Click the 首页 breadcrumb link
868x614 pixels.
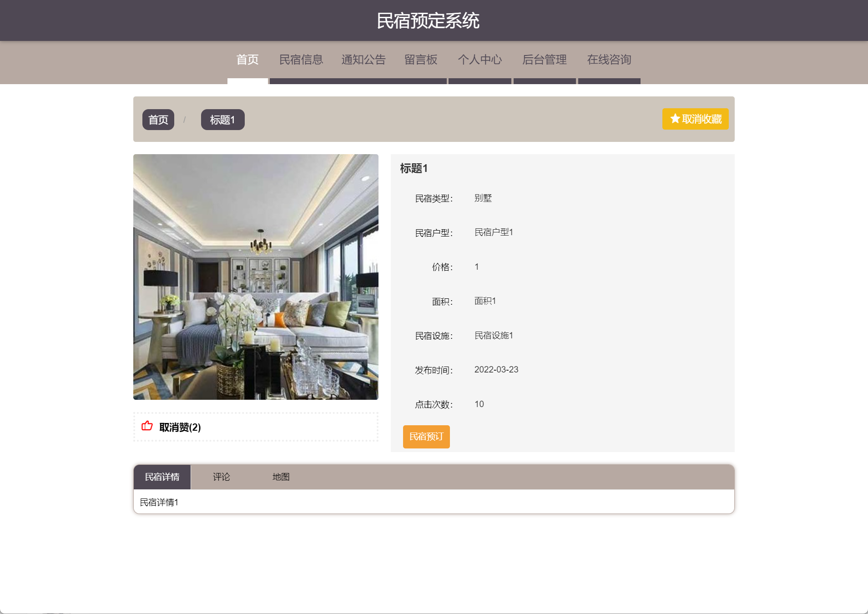click(158, 120)
